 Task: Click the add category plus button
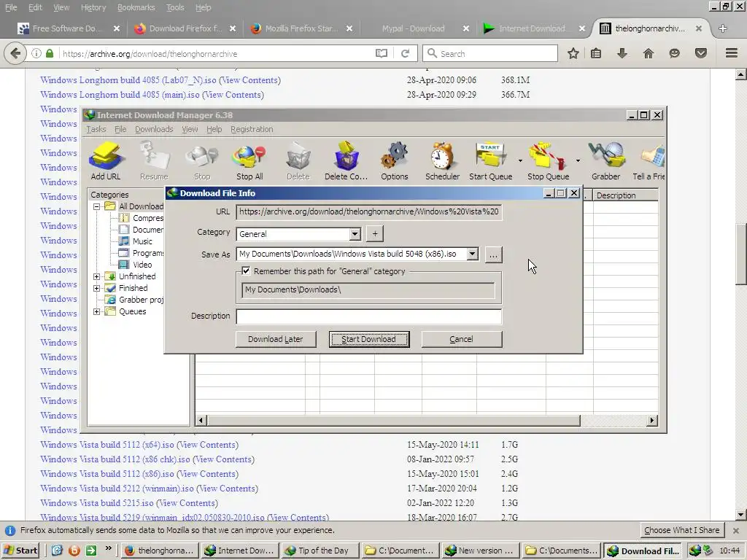coord(375,234)
